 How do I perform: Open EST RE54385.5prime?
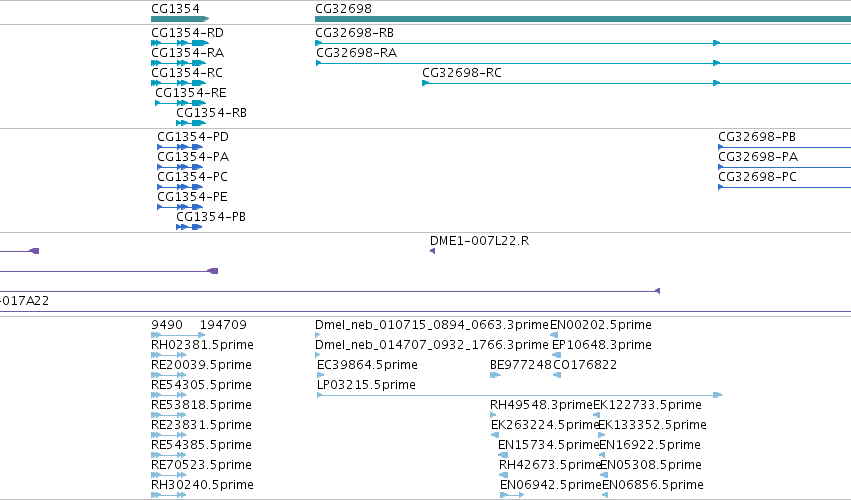(x=201, y=446)
